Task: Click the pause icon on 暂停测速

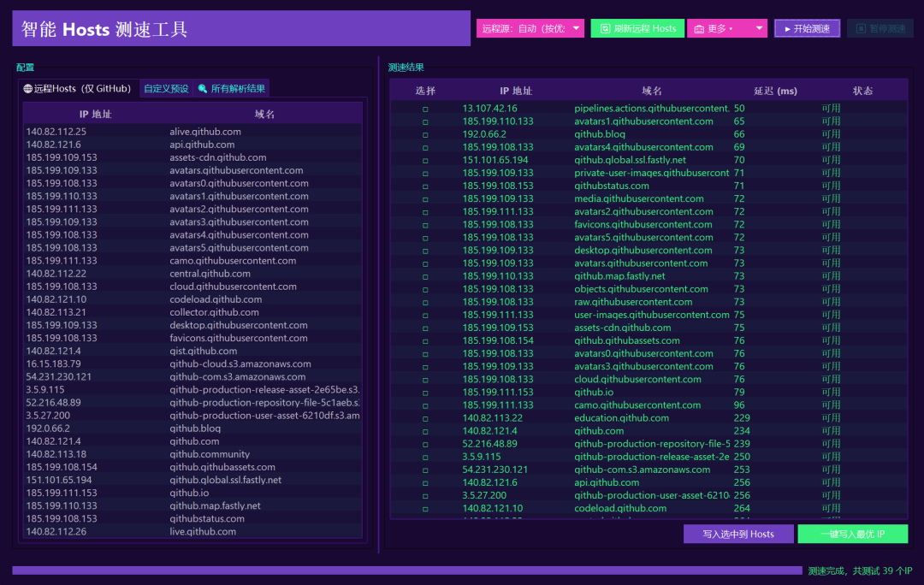Action: click(x=861, y=29)
